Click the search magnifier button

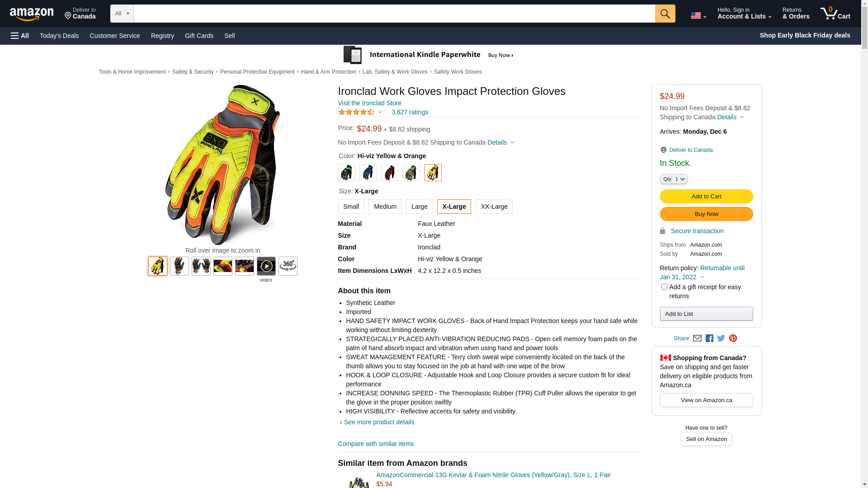coord(665,14)
